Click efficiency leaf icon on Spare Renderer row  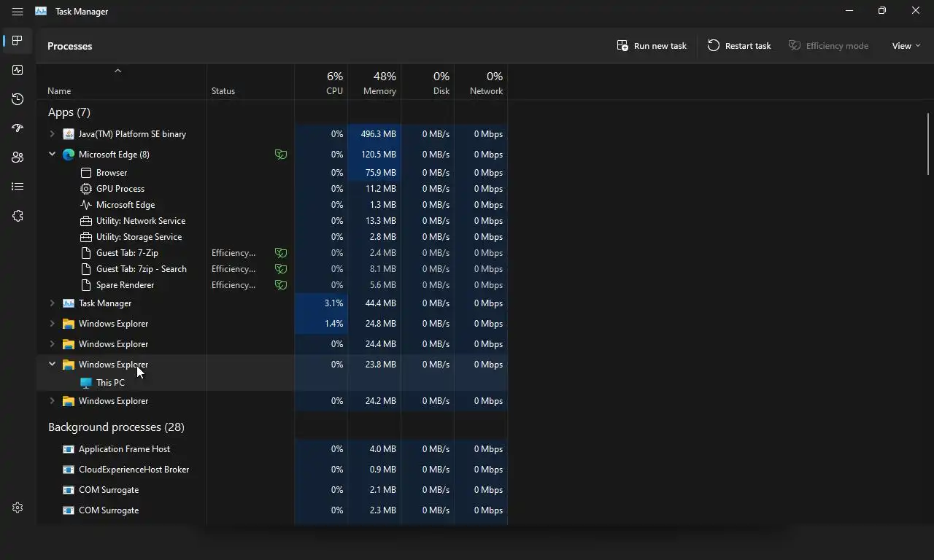tap(281, 285)
